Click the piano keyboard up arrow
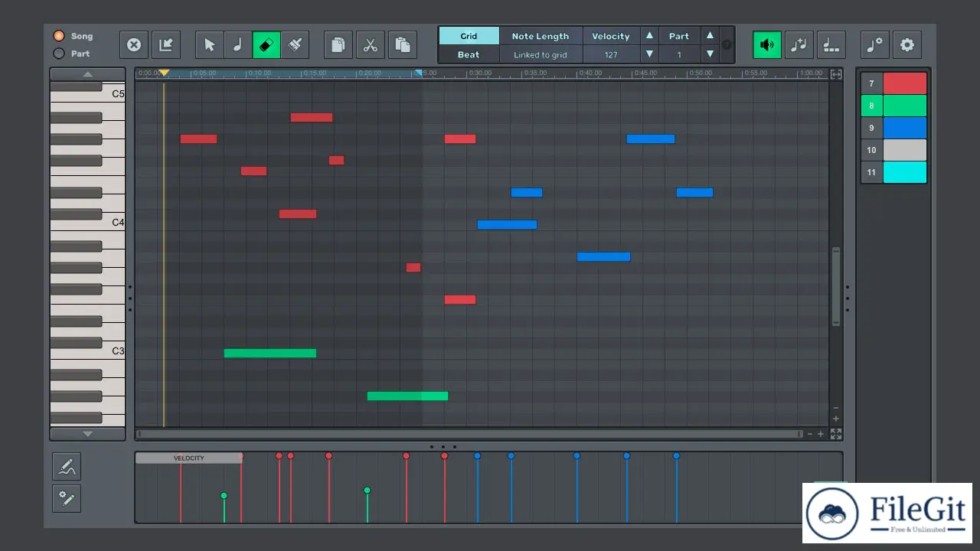The width and height of the screenshot is (980, 551). (88, 74)
